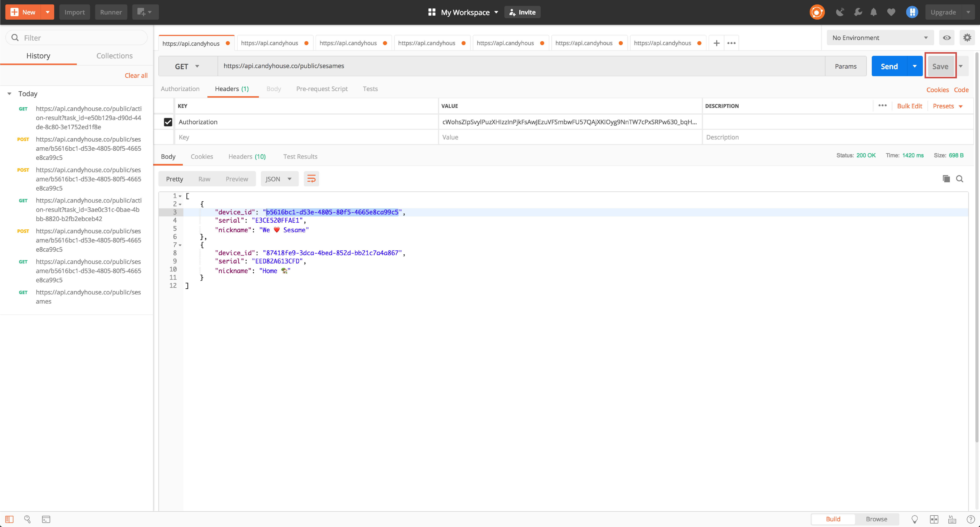Click the Runner button
The image size is (980, 527).
point(111,12)
